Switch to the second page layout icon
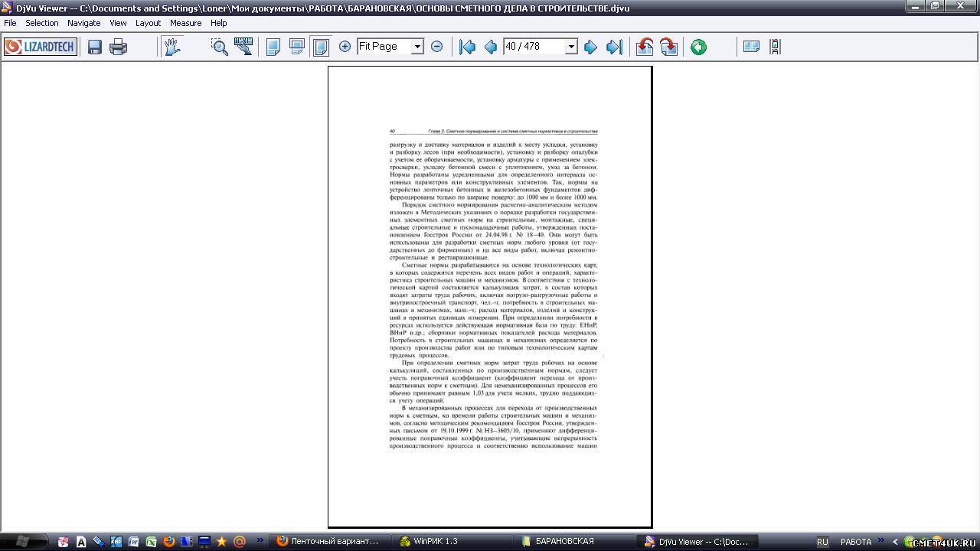The image size is (980, 551). (297, 47)
